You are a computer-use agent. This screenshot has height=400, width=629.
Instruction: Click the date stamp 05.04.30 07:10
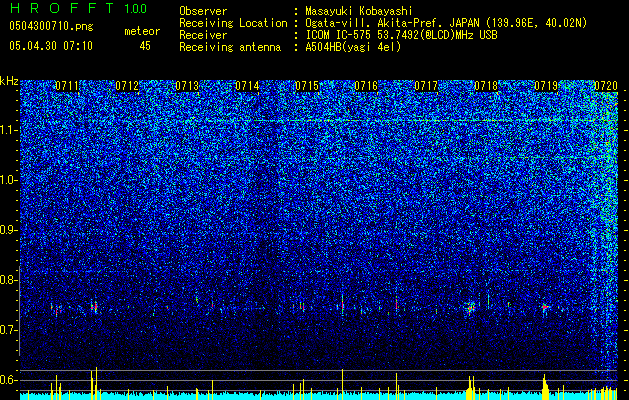click(x=51, y=46)
